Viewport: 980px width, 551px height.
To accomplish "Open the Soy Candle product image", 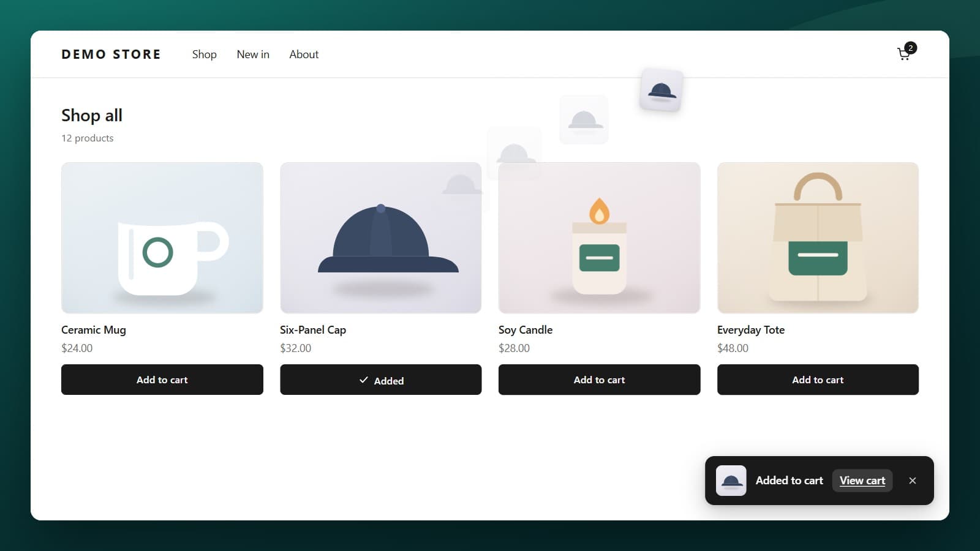I will 600,238.
